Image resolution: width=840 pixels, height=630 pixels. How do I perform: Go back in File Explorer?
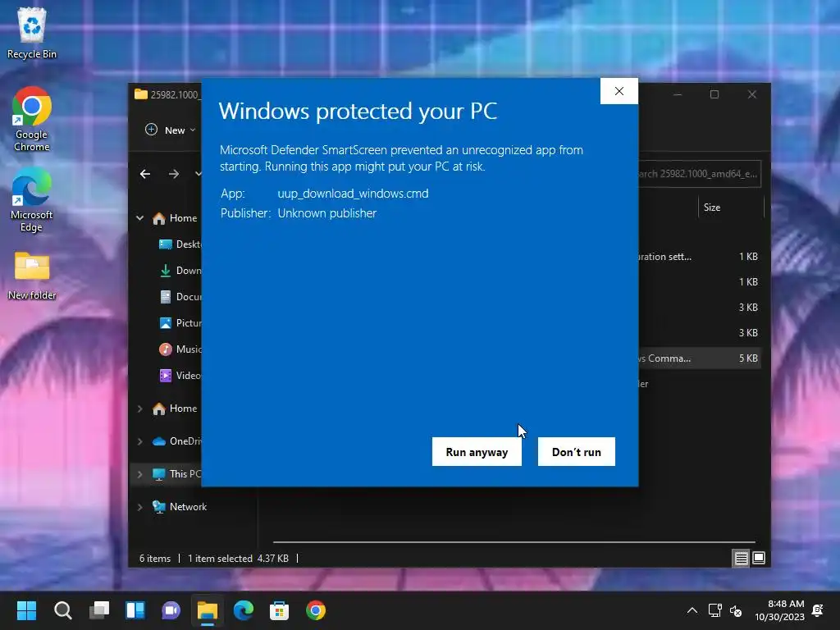tap(145, 174)
